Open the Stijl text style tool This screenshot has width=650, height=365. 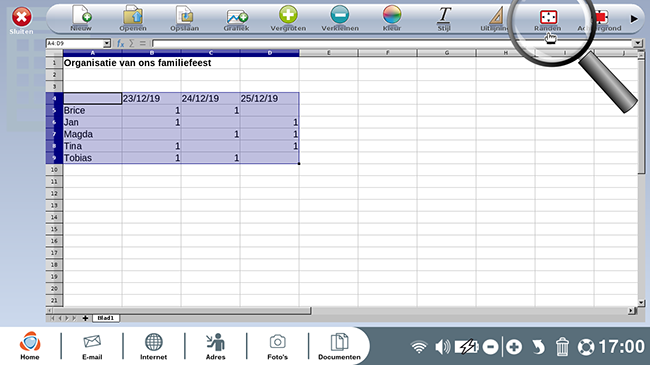coord(444,16)
